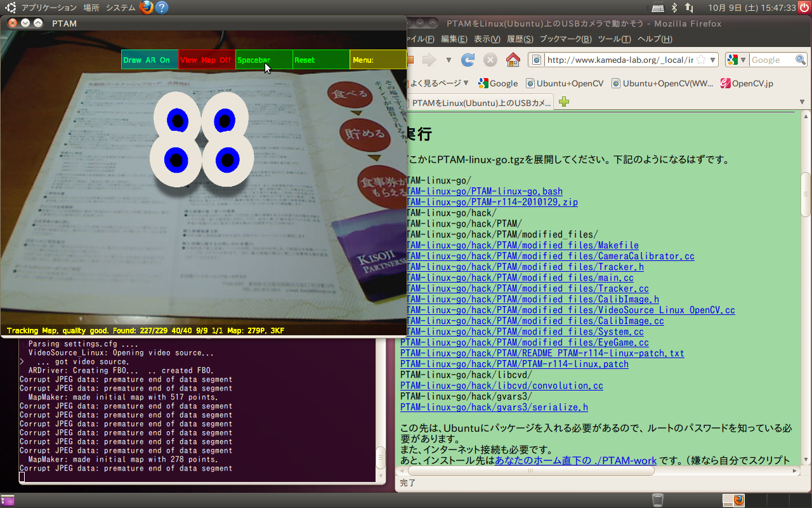
Task: Open the 履歴(S) menu in Firefox
Action: pos(520,39)
